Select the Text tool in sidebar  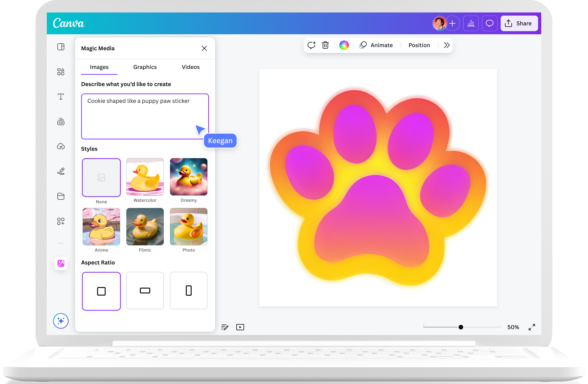click(61, 97)
